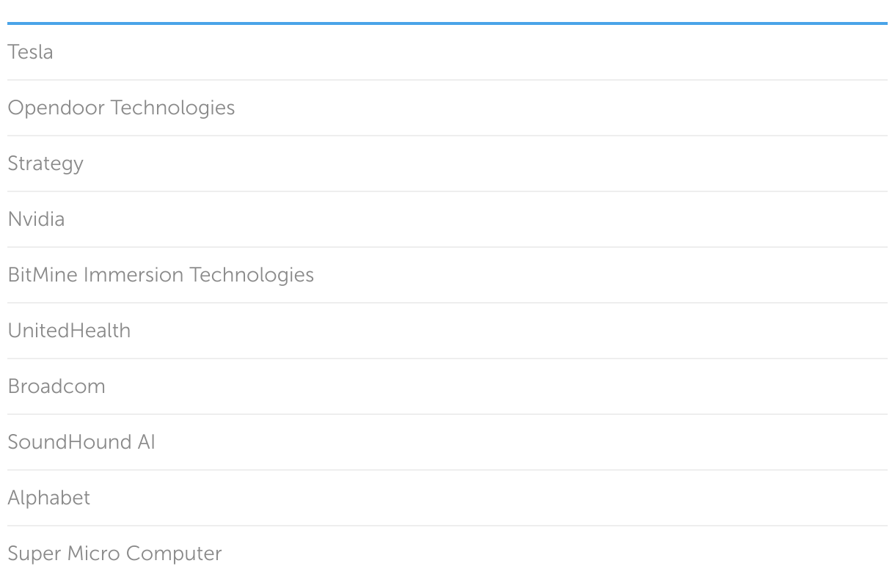Click the word AI after SoundHound
Viewport: 895px width, 588px height.
[x=145, y=442]
